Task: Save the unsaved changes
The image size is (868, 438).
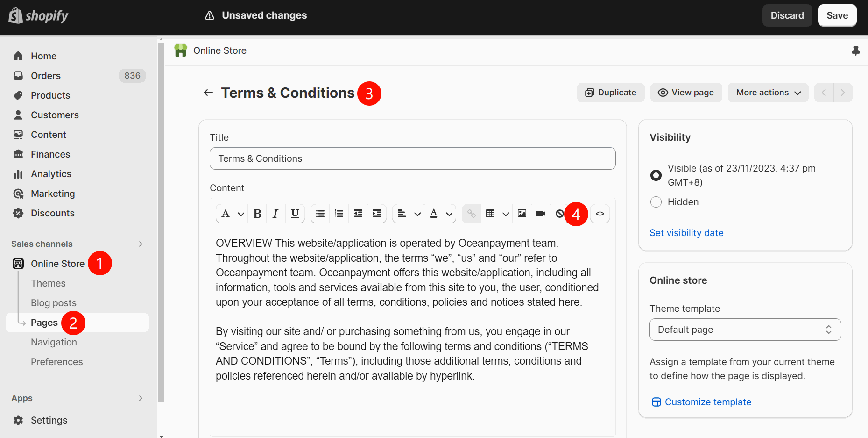Action: (837, 15)
